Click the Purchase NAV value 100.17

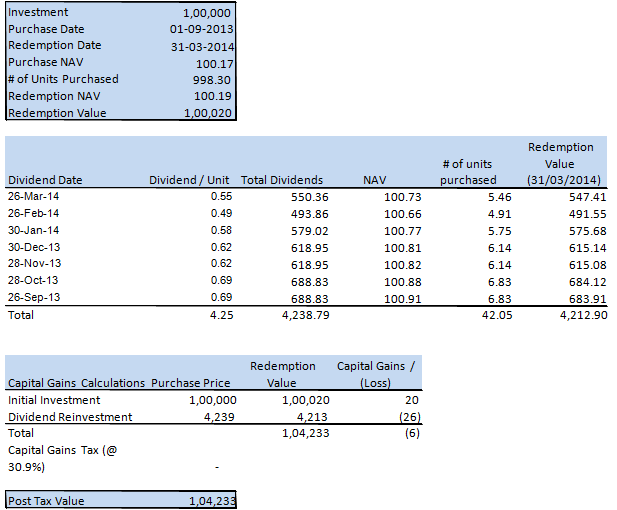(x=214, y=64)
